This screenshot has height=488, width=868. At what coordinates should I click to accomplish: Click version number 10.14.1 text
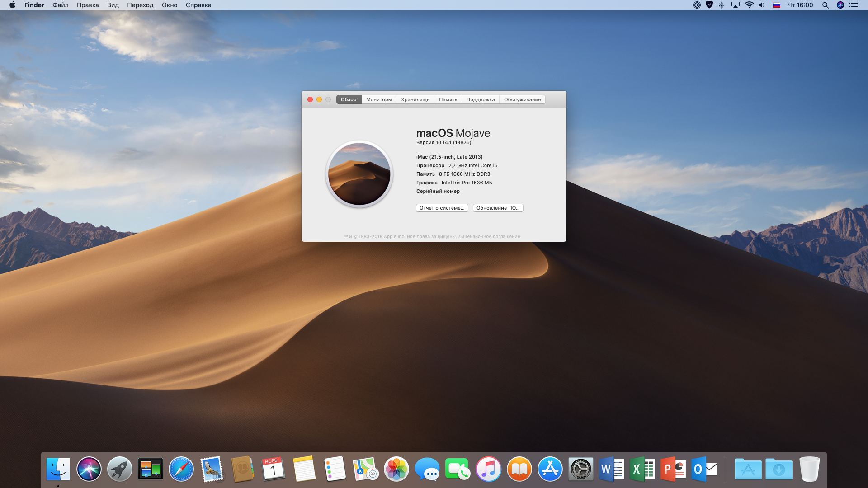tap(443, 142)
